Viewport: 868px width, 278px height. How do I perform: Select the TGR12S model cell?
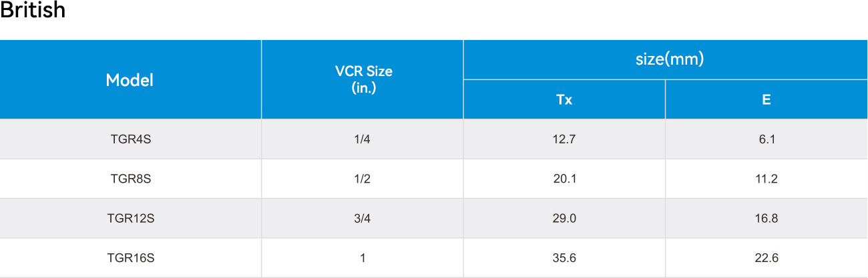[130, 218]
